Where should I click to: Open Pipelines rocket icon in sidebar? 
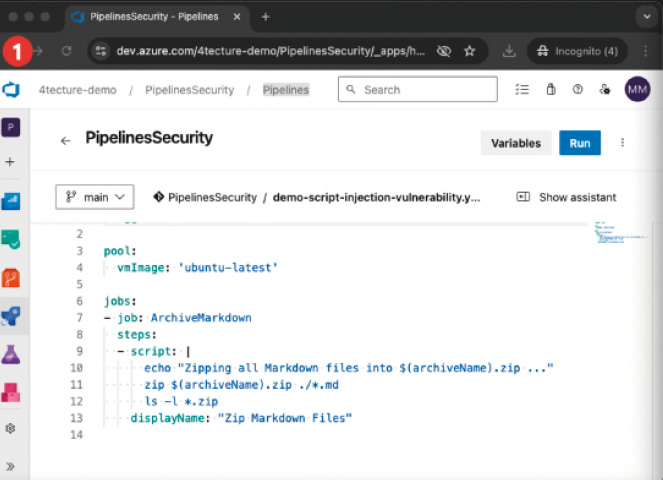pos(11,316)
